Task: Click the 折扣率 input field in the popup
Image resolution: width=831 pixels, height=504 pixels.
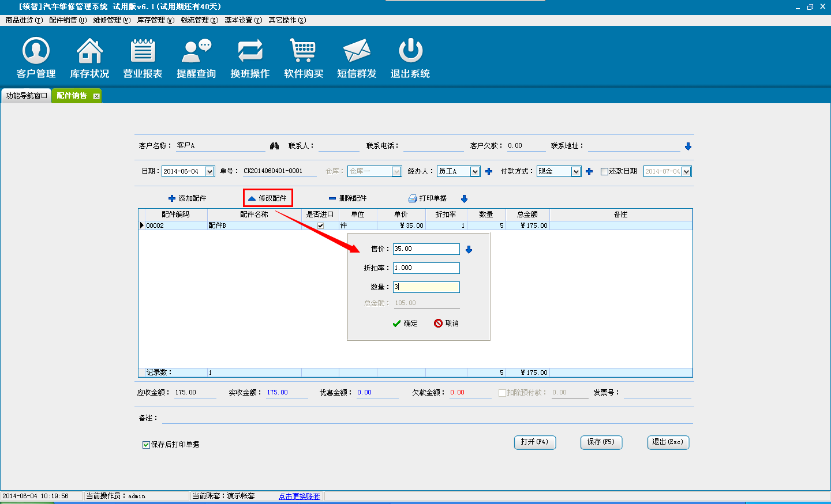Action: pyautogui.click(x=426, y=268)
